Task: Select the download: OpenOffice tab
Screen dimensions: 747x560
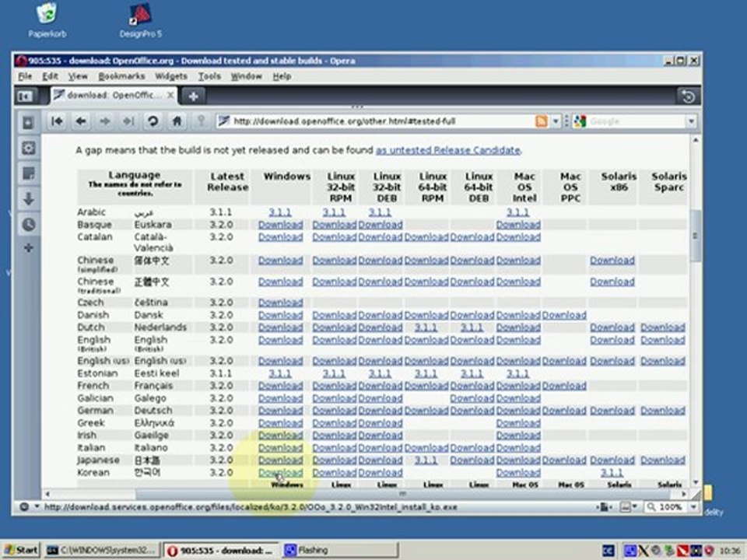Action: click(x=114, y=95)
